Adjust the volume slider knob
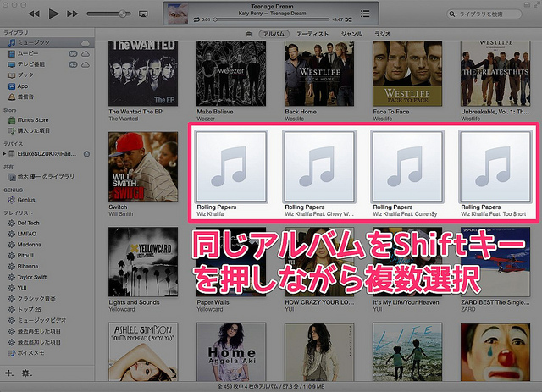 point(122,14)
